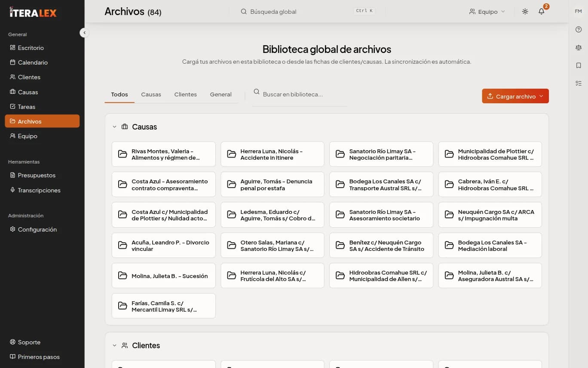Open the help question mark icon
This screenshot has height=368, width=588.
coord(579,29)
